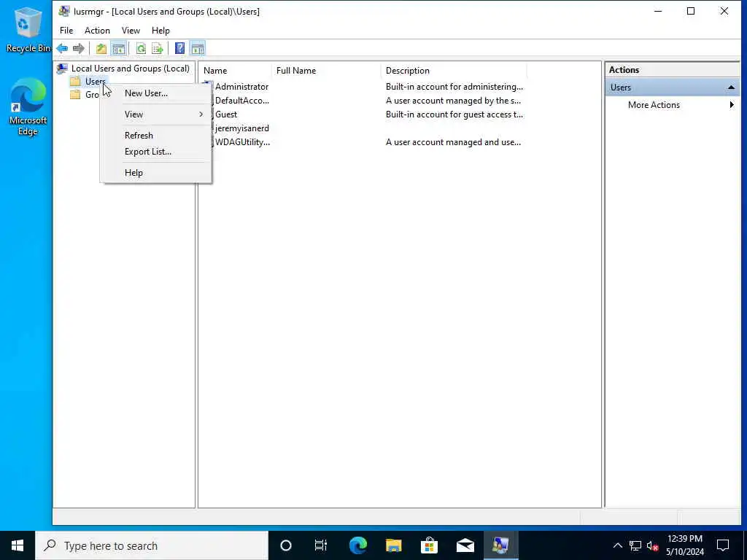Open the View menu in menu bar
This screenshot has width=747, height=560.
pyautogui.click(x=131, y=31)
